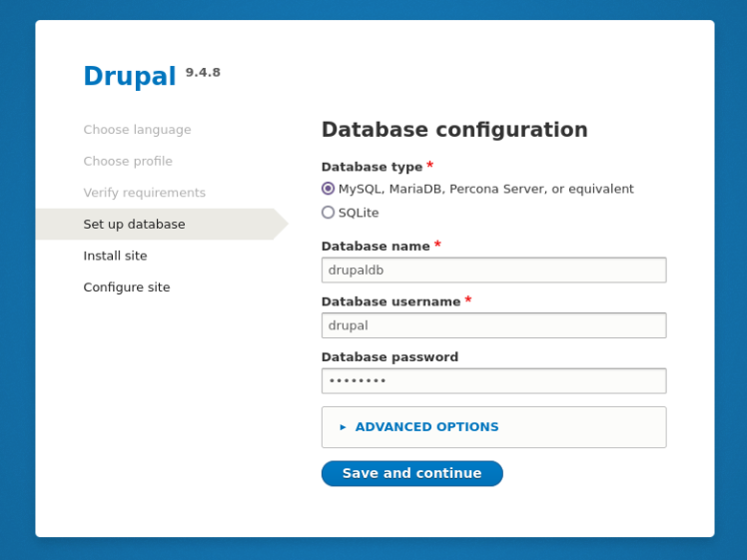Viewport: 747px width, 560px height.
Task: Click the Database name field
Action: pyautogui.click(x=493, y=270)
